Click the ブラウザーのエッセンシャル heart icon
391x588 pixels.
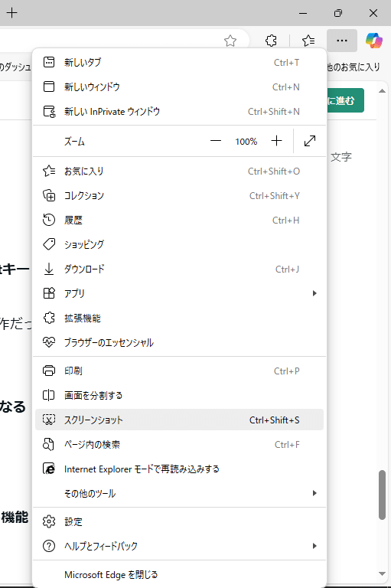(x=49, y=342)
